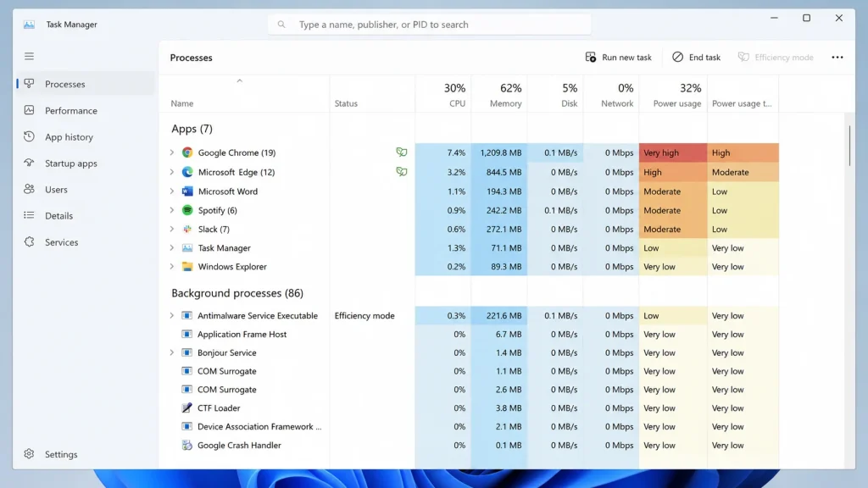The height and width of the screenshot is (488, 868).
Task: Select the first COM Surrogate row, 1.1 MB
Action: point(469,371)
